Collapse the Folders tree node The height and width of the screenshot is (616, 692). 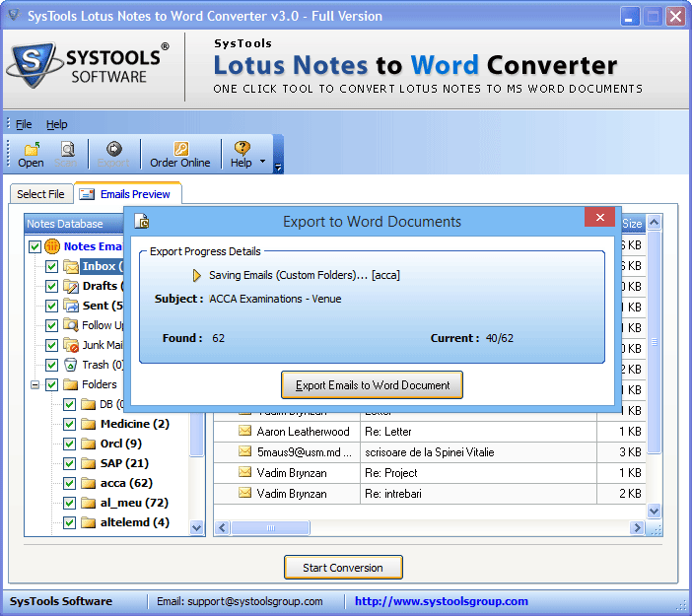click(x=35, y=384)
